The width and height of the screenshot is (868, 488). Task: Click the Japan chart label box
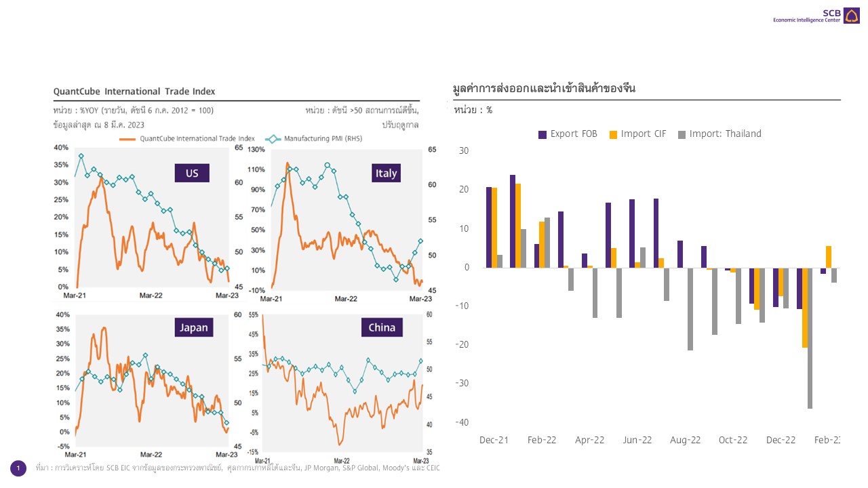pyautogui.click(x=194, y=327)
